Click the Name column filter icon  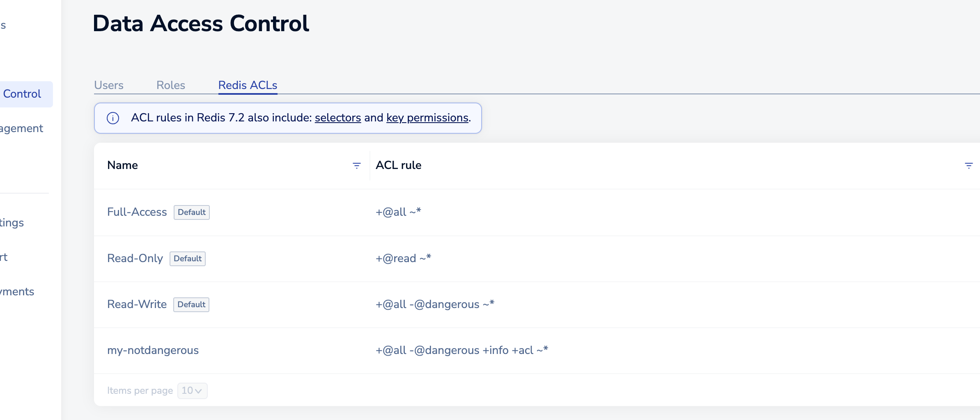coord(357,166)
